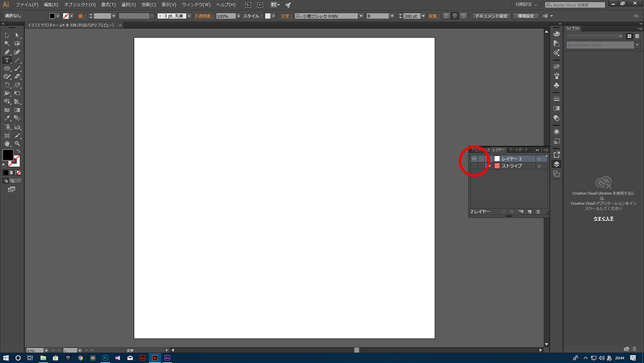Select the Type tool in the toolbar
Screen dimensions: 644x363
tap(7, 60)
